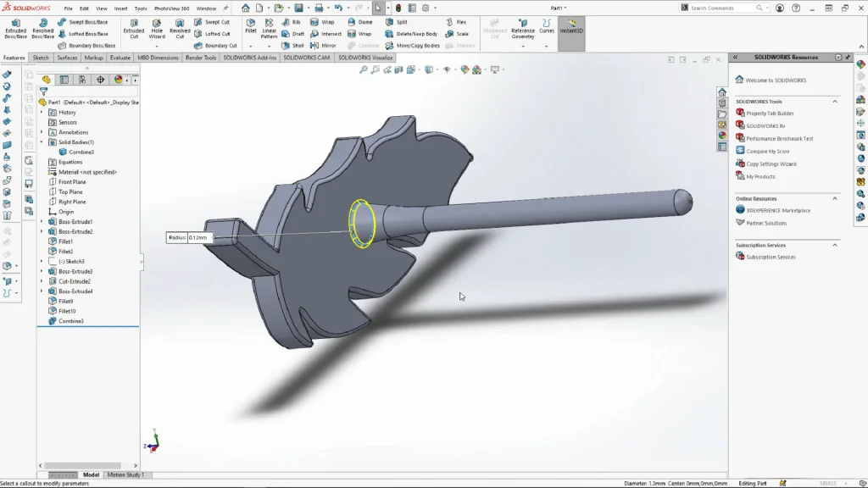Open the Fillet dropdown arrow

pyautogui.click(x=251, y=45)
